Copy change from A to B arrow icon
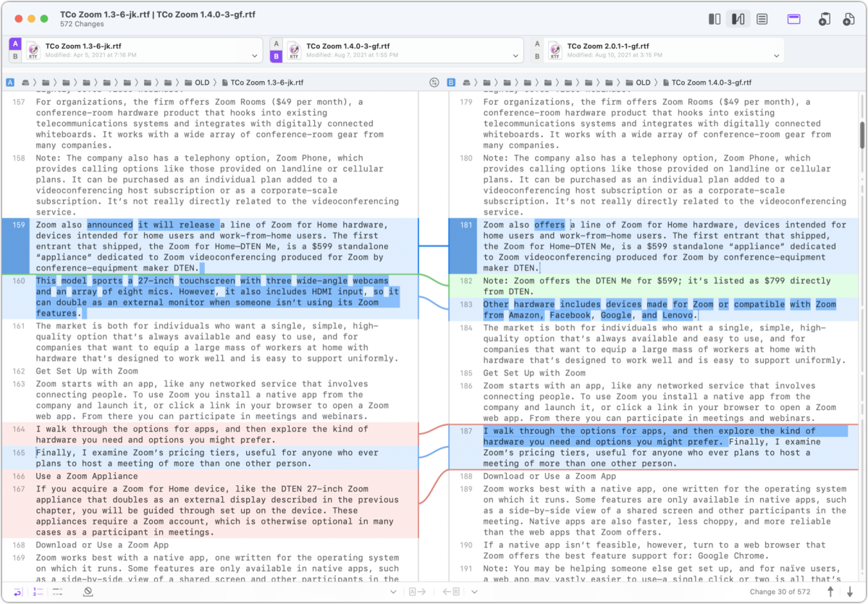Viewport: 868px width, 604px height. coord(417,592)
